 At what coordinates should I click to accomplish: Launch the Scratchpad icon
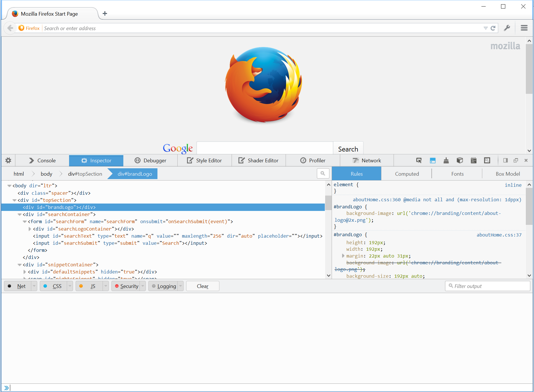tap(473, 160)
